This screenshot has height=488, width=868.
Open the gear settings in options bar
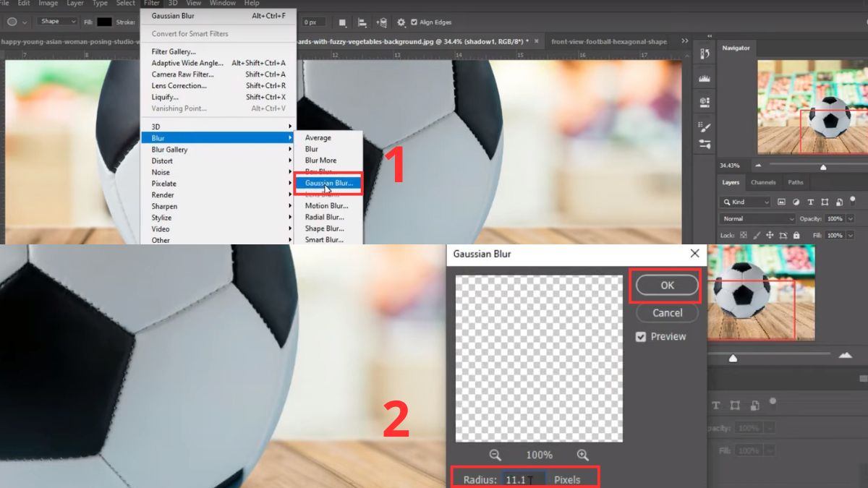pyautogui.click(x=401, y=22)
